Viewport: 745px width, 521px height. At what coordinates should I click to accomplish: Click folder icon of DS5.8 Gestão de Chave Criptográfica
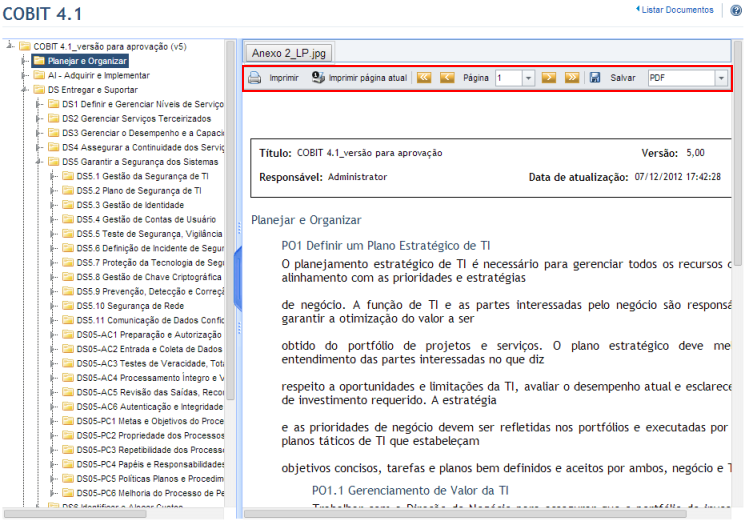tap(68, 276)
